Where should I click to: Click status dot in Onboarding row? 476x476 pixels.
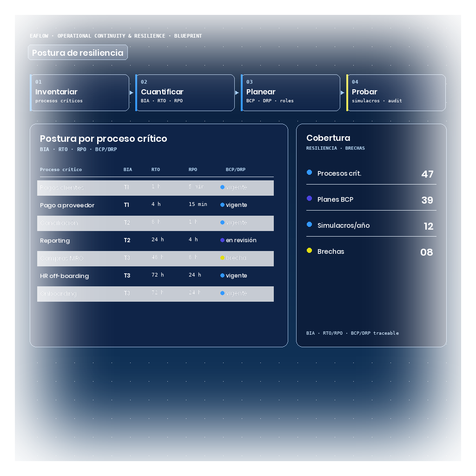pos(222,293)
